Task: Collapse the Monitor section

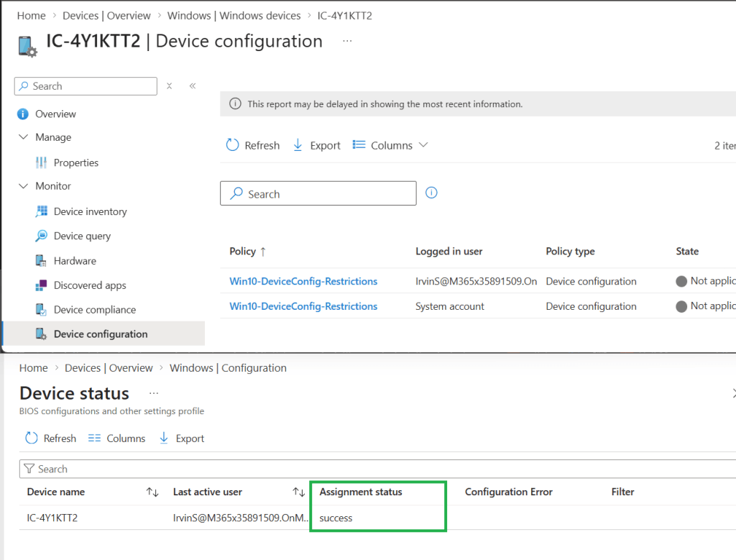Action: click(23, 186)
